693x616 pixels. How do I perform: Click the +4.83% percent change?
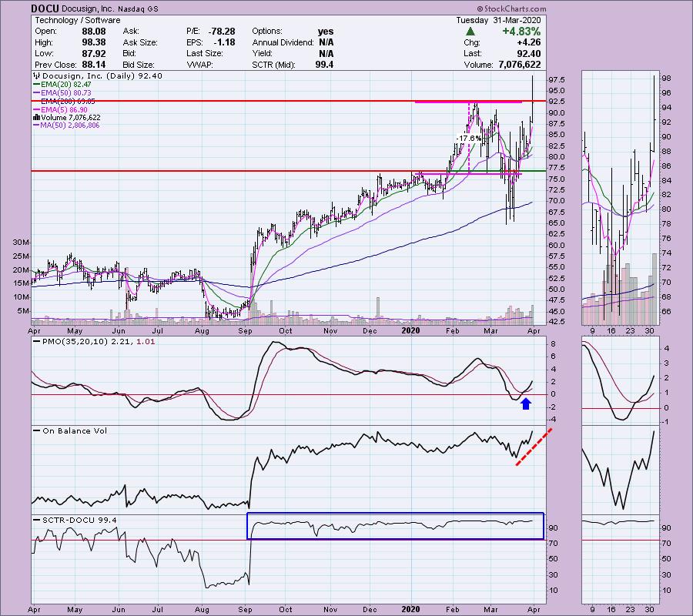pyautogui.click(x=521, y=32)
